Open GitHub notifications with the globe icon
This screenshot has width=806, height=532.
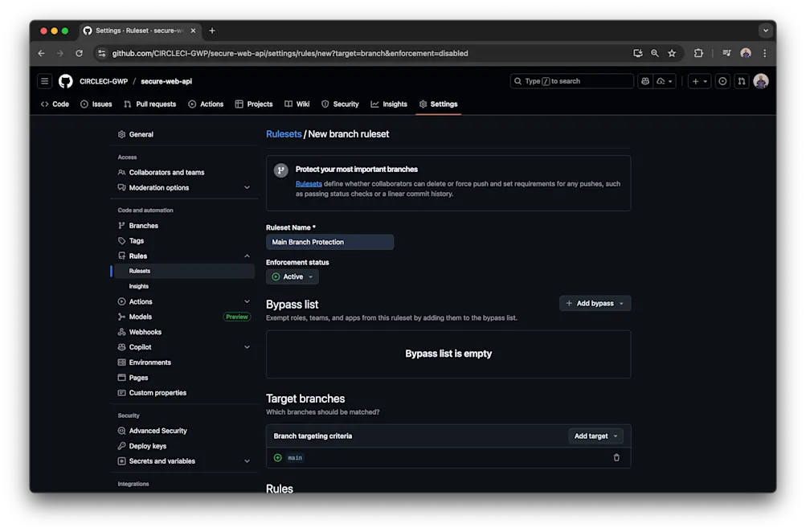coord(722,81)
